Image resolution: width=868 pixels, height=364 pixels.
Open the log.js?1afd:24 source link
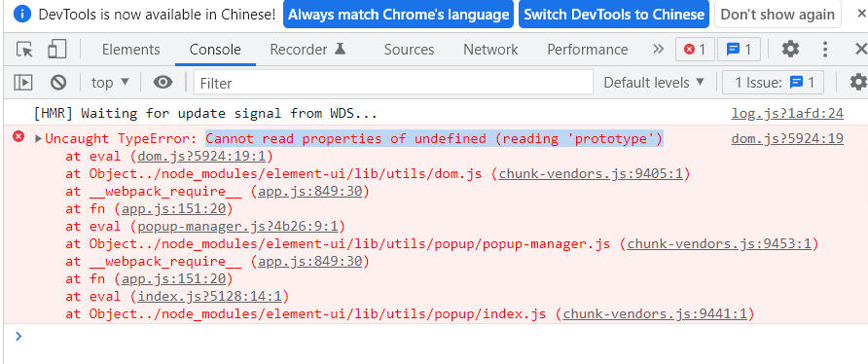coord(787,114)
